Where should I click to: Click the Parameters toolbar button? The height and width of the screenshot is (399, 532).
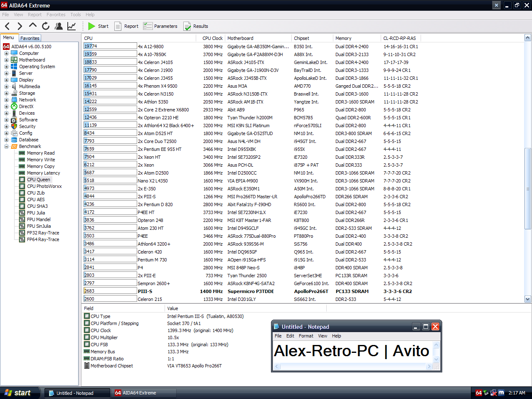(160, 26)
